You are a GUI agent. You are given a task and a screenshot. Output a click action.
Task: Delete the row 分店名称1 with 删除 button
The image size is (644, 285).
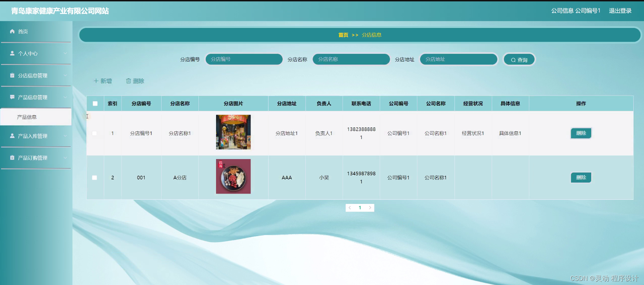point(581,133)
